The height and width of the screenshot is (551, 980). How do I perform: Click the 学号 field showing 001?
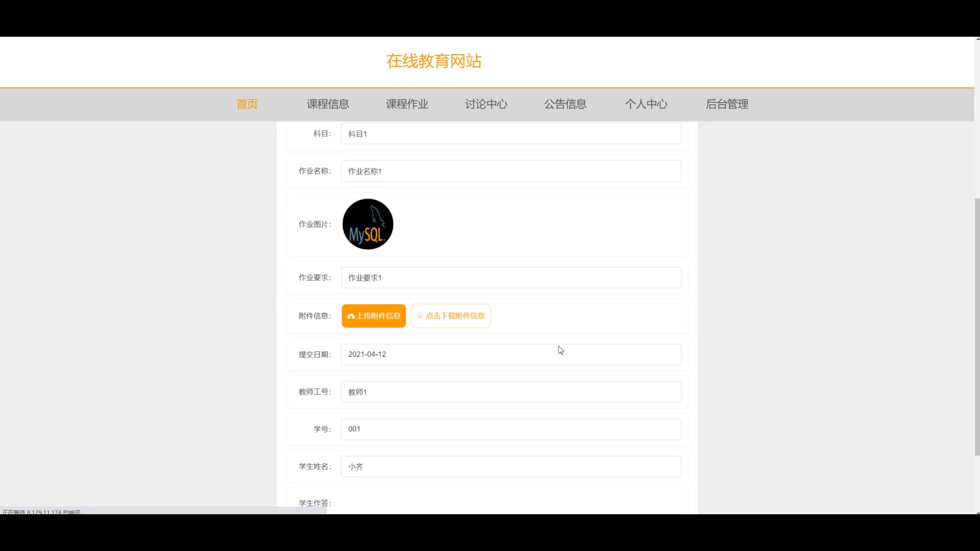point(511,429)
